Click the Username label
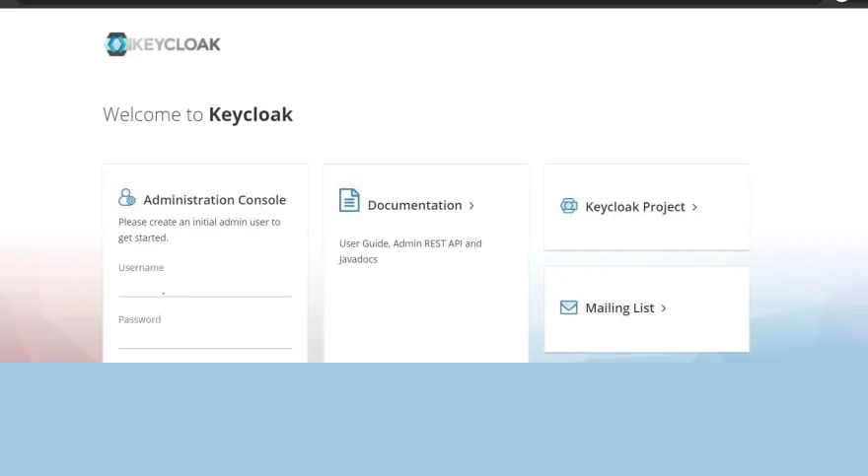868x476 pixels. click(x=141, y=268)
